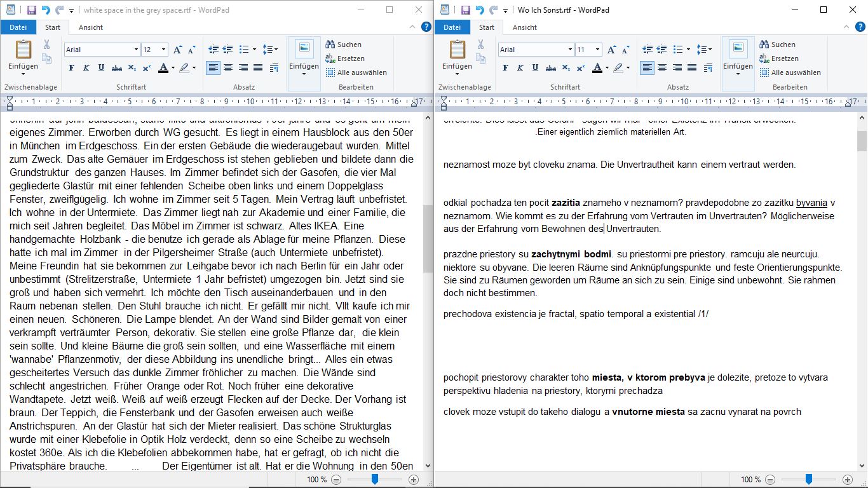The height and width of the screenshot is (488, 868).
Task: Save the 'white space in the grey space' document
Action: [x=32, y=10]
